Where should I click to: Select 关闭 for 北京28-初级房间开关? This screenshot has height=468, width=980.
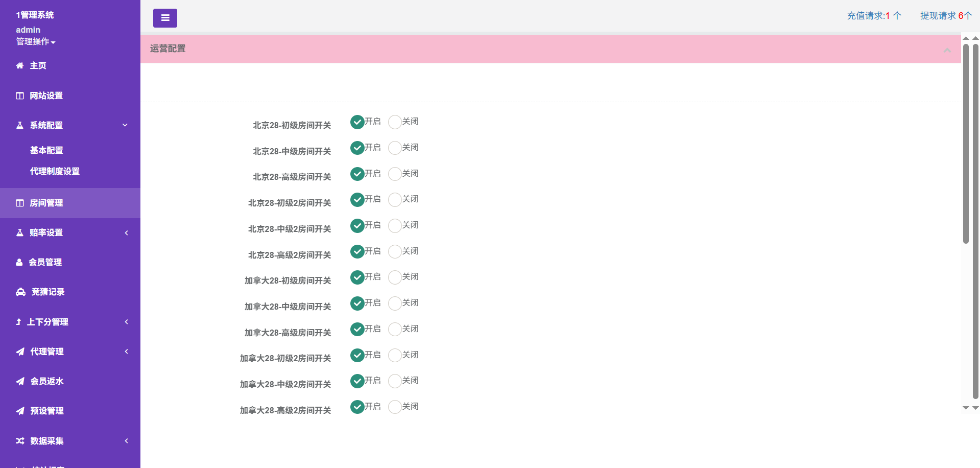[395, 122]
